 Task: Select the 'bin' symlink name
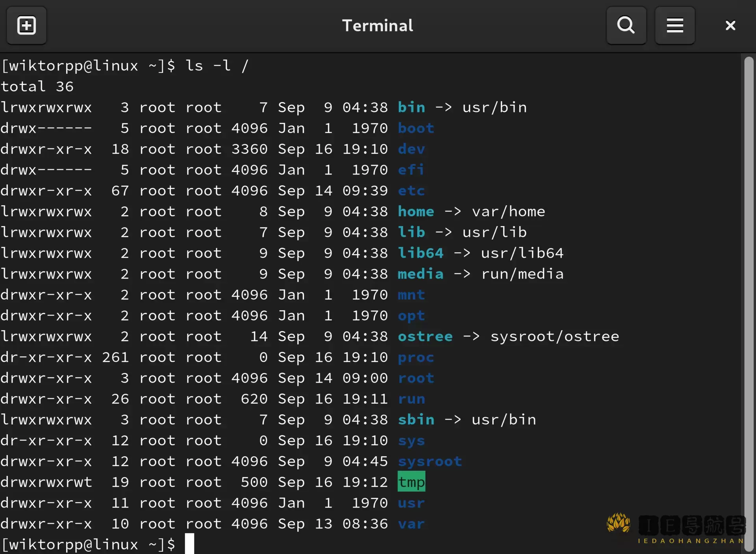pyautogui.click(x=411, y=107)
